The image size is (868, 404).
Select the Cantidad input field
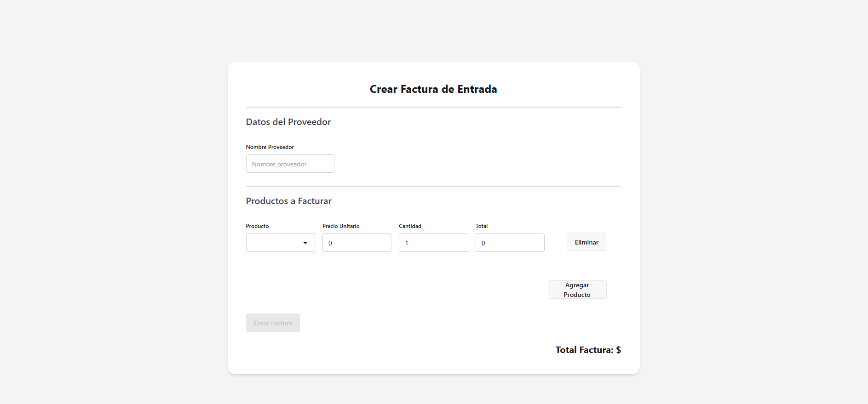pos(433,243)
